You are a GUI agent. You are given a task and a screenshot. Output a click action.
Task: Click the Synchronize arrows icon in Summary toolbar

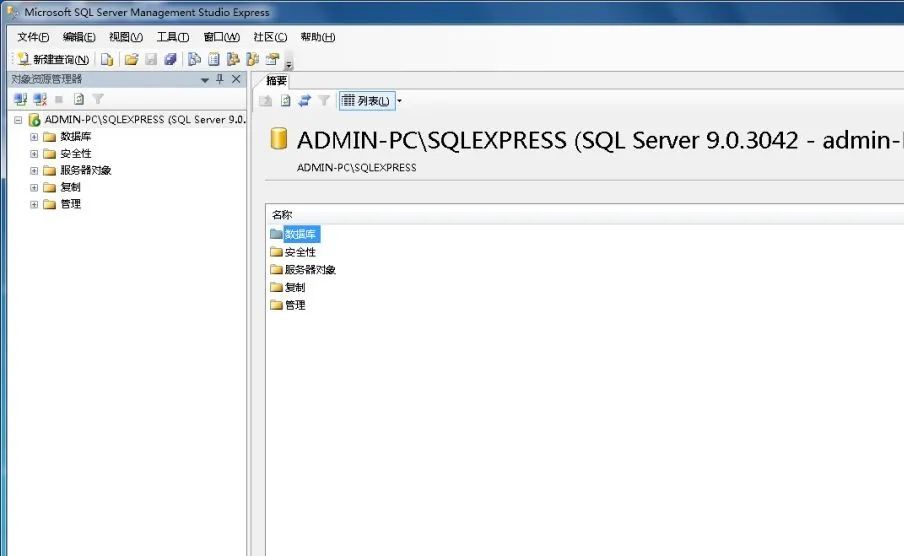[304, 101]
